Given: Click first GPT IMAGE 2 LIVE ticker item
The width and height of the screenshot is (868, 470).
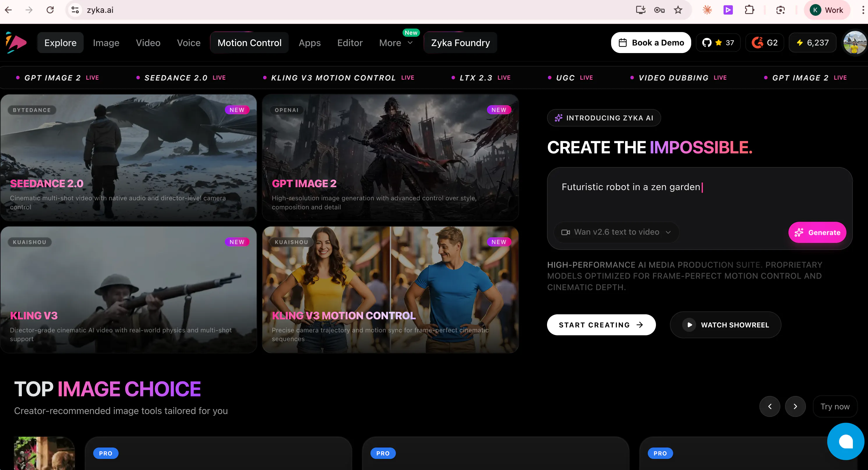Looking at the screenshot, I should click(58, 78).
